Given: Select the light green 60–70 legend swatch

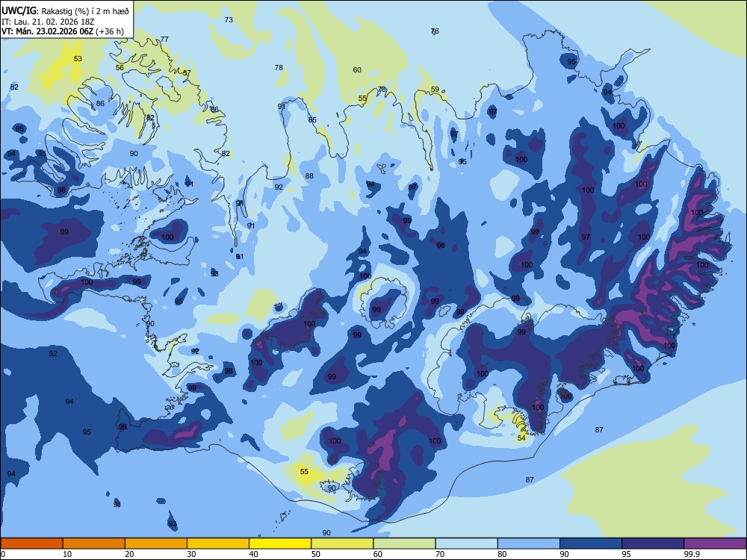Looking at the screenshot, I should point(404,544).
